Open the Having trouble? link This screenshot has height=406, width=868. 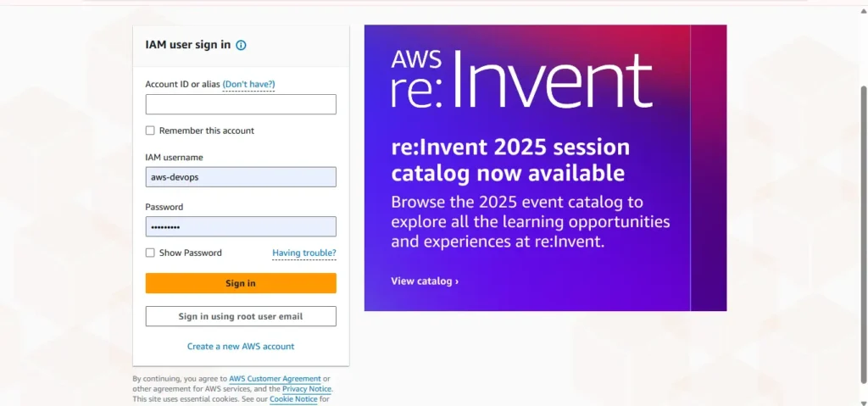tap(304, 253)
